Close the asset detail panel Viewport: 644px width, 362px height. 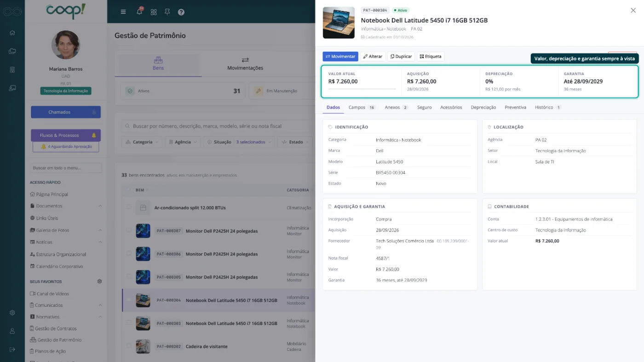tap(633, 10)
